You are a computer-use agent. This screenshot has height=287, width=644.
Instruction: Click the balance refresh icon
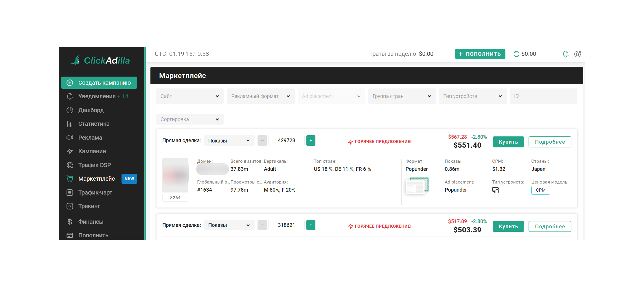click(x=516, y=54)
